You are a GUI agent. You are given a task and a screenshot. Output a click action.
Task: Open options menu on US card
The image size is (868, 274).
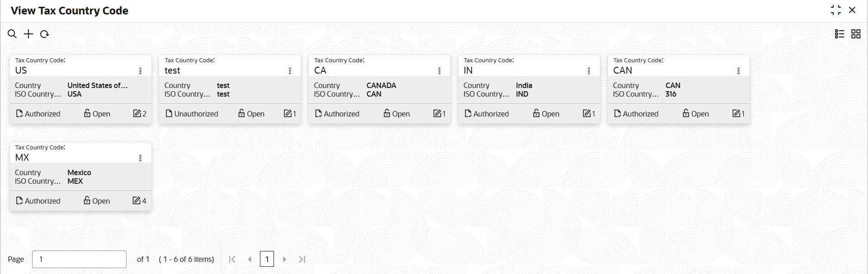(x=141, y=71)
